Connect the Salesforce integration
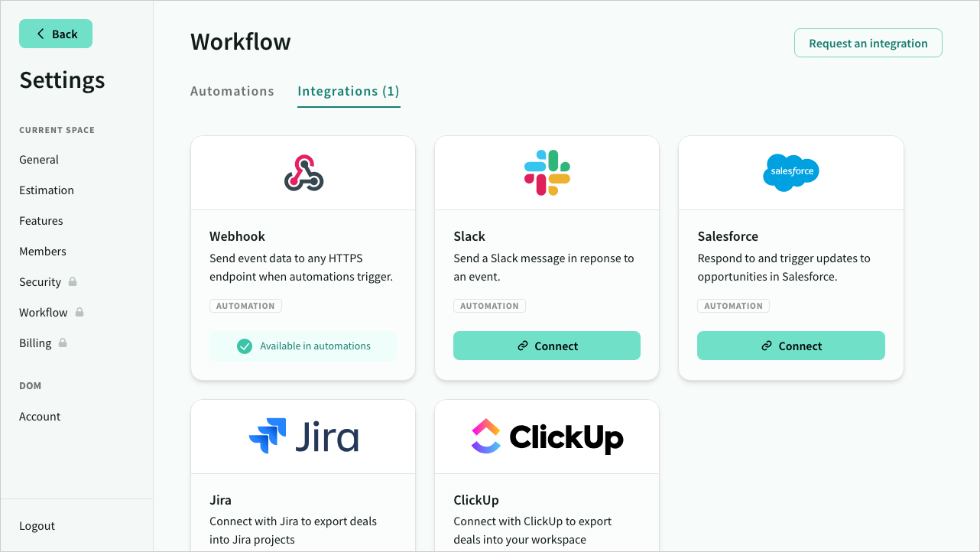980x552 pixels. click(790, 346)
